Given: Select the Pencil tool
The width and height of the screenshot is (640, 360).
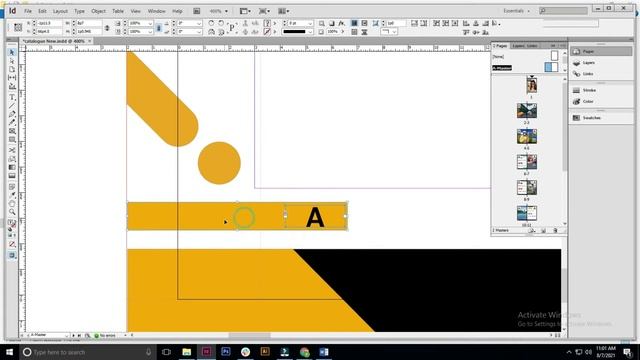Looking at the screenshot, I should point(12,122).
